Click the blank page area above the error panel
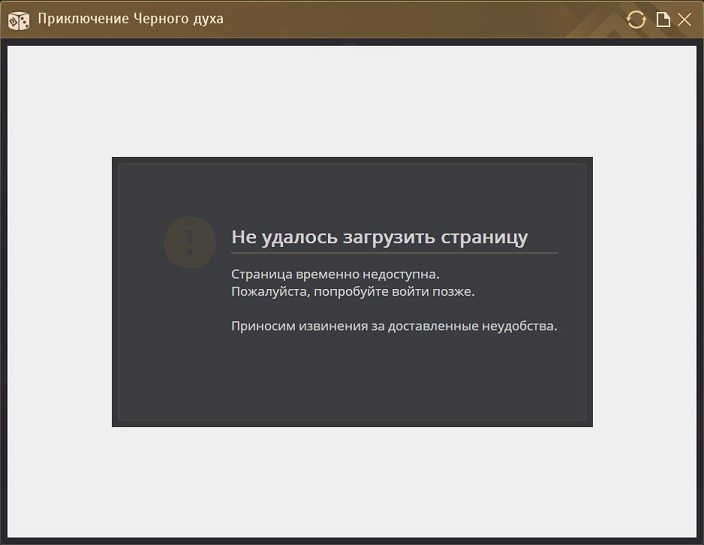This screenshot has width=704, height=545. 352,100
